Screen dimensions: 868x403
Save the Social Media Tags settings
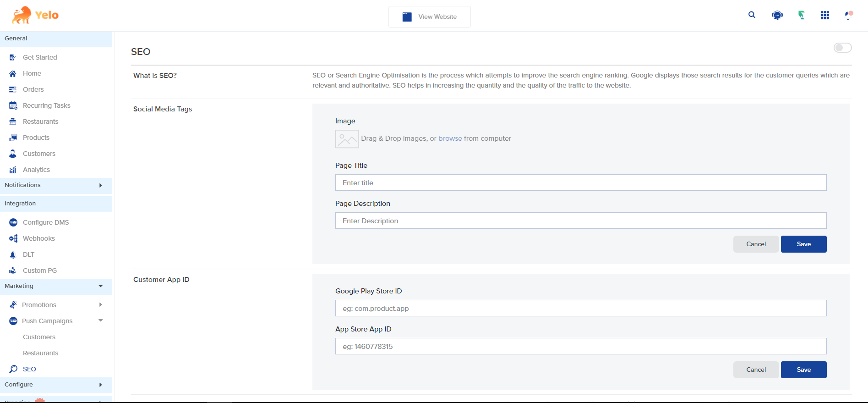click(x=803, y=244)
